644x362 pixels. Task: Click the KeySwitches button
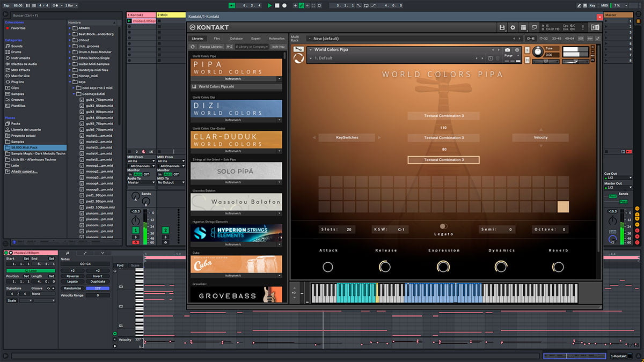[347, 137]
